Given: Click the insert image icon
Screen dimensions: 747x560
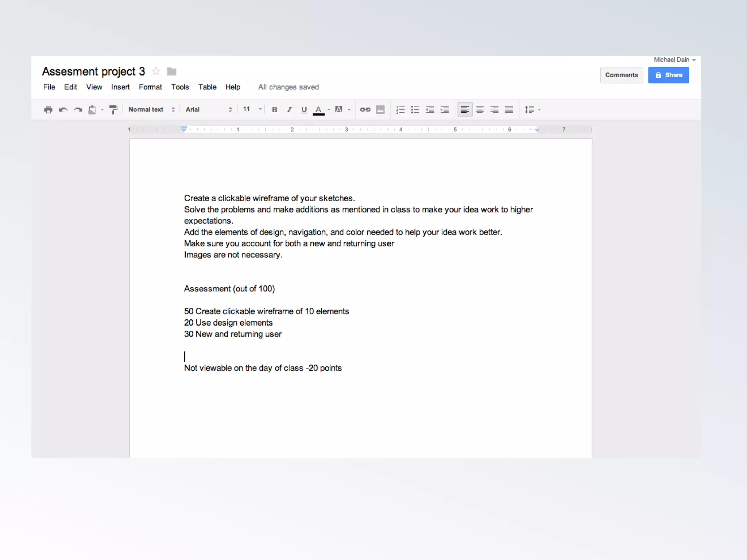Looking at the screenshot, I should click(380, 110).
